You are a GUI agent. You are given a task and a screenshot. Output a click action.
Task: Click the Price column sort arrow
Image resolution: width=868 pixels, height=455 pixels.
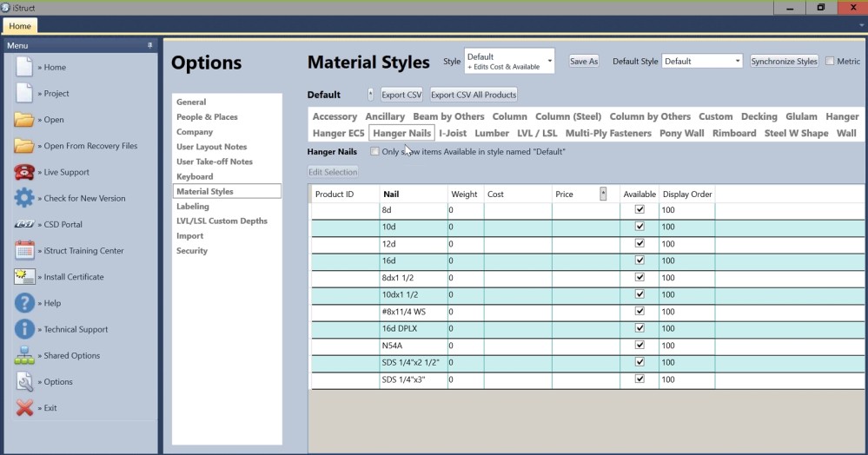(603, 194)
